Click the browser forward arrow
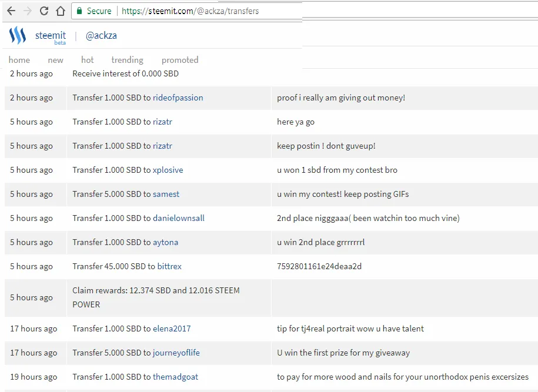 coord(28,11)
